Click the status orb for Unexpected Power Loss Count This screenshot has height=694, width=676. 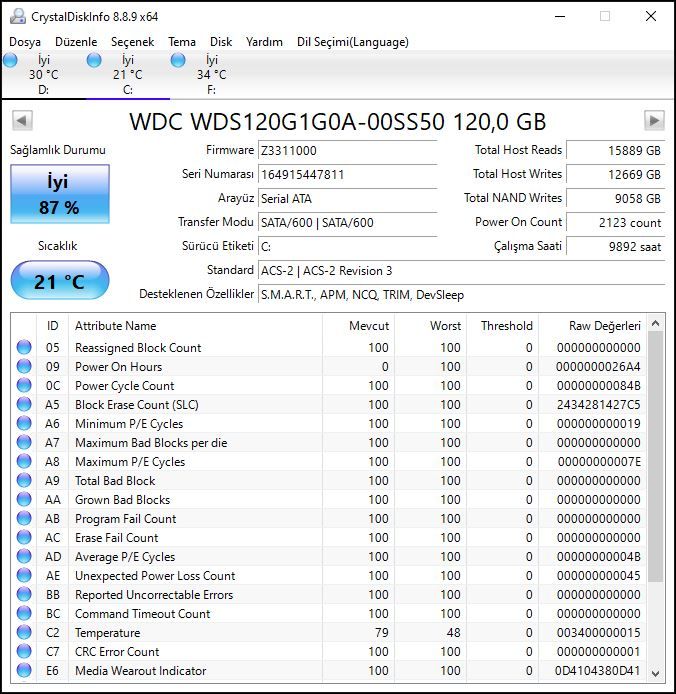pos(24,575)
